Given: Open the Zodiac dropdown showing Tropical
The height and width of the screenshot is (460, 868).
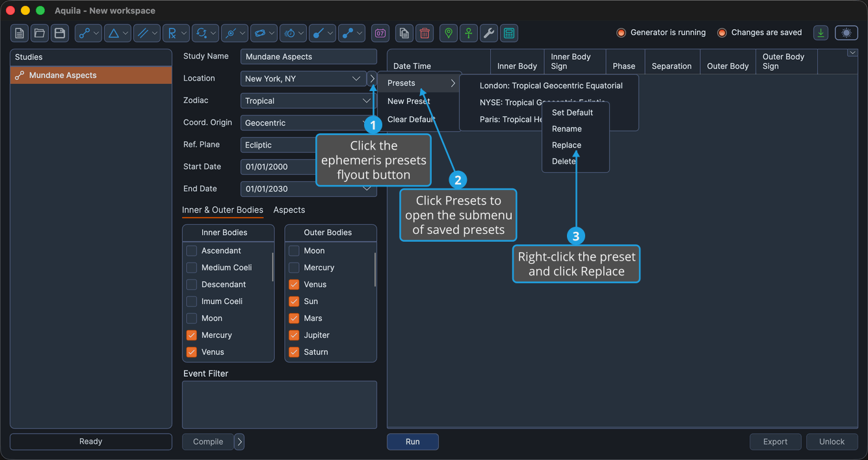Looking at the screenshot, I should pyautogui.click(x=308, y=101).
